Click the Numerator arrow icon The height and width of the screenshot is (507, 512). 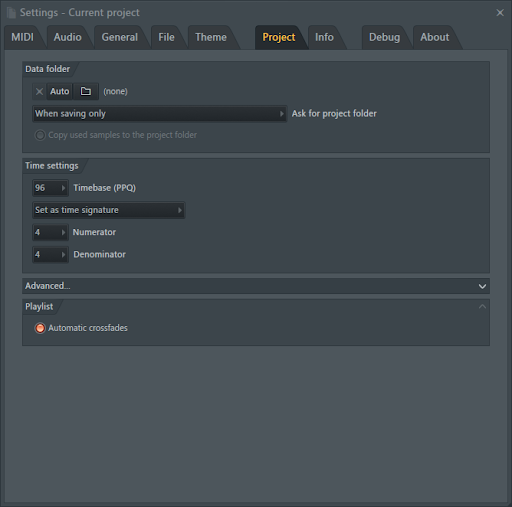(x=63, y=232)
